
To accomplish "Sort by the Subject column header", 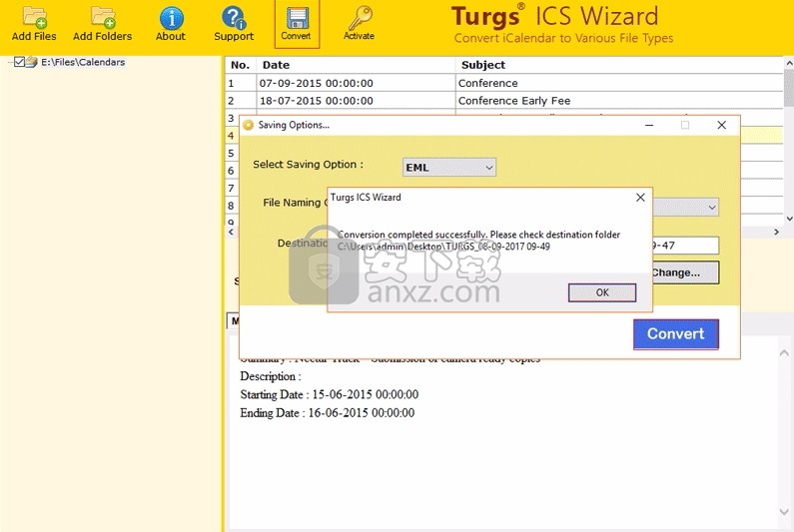I will pos(620,65).
